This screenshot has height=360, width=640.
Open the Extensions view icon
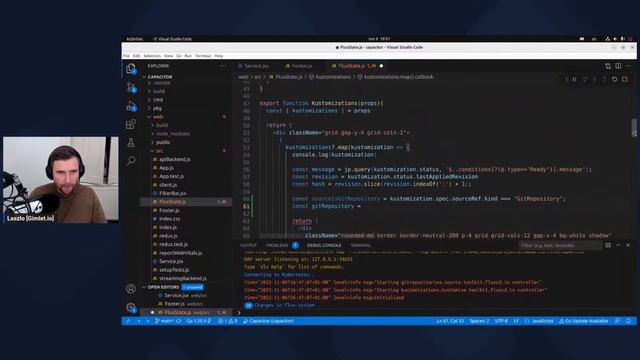pos(131,124)
